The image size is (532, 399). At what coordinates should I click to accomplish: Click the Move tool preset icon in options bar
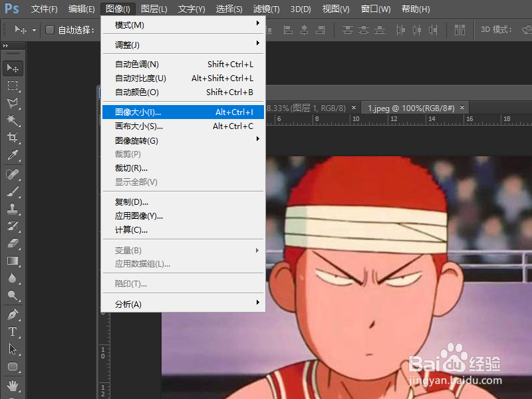tap(21, 30)
